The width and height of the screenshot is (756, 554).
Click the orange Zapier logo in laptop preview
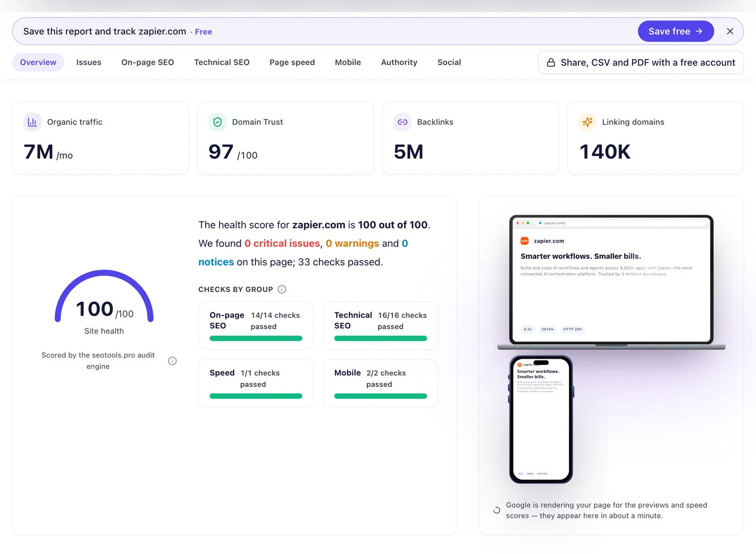[x=524, y=241]
